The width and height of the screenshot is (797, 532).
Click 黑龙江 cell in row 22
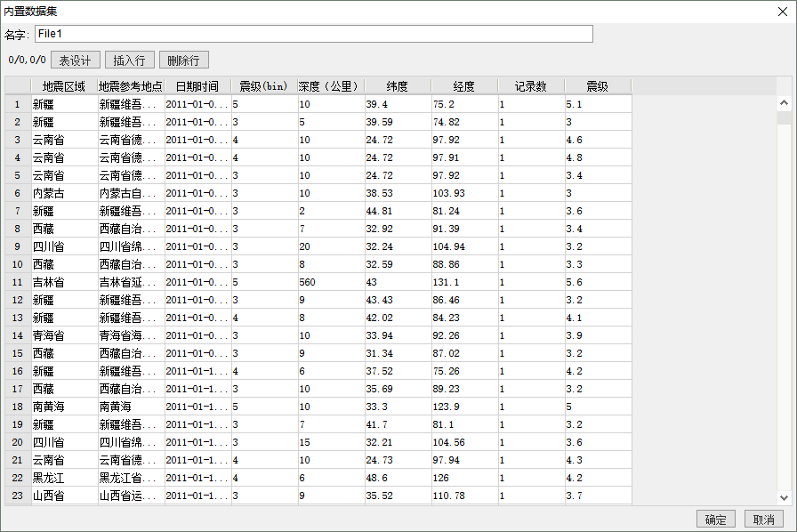click(x=64, y=478)
